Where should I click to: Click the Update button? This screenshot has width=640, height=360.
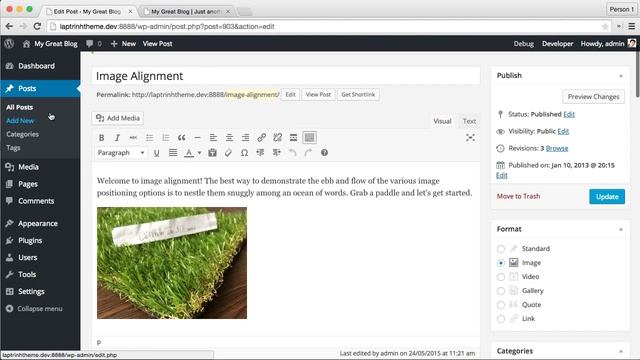607,196
